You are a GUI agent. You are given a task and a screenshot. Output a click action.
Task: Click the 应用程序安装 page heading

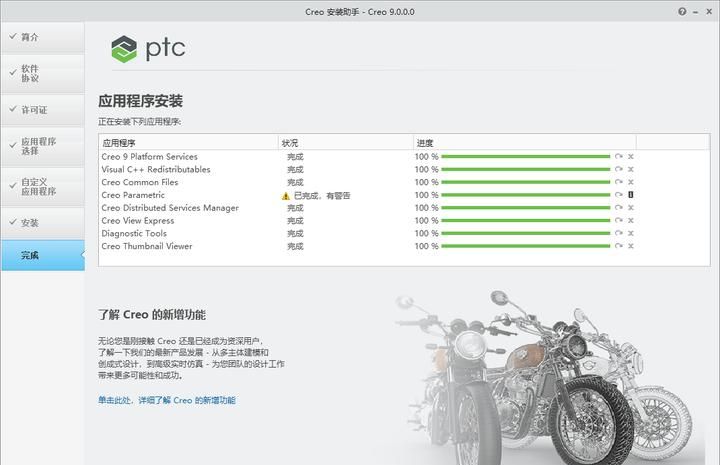coord(141,101)
